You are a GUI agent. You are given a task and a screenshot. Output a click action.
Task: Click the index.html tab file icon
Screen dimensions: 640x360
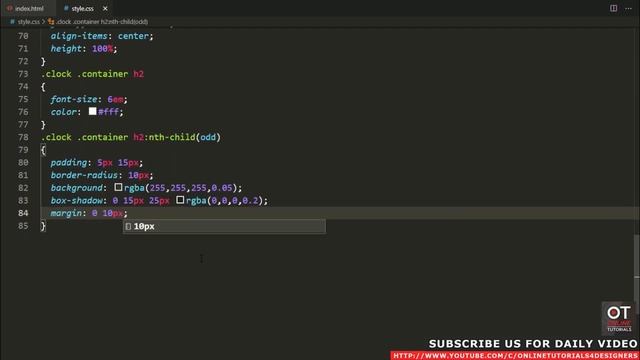coord(10,8)
